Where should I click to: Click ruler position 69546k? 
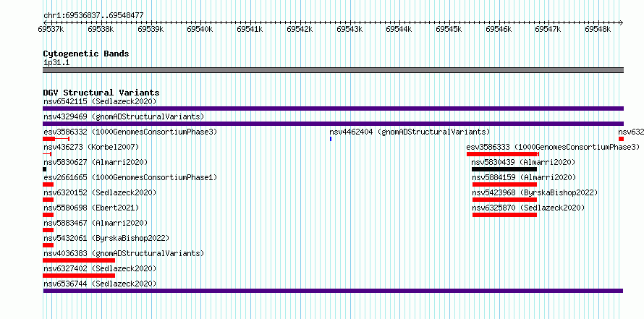pos(499,29)
